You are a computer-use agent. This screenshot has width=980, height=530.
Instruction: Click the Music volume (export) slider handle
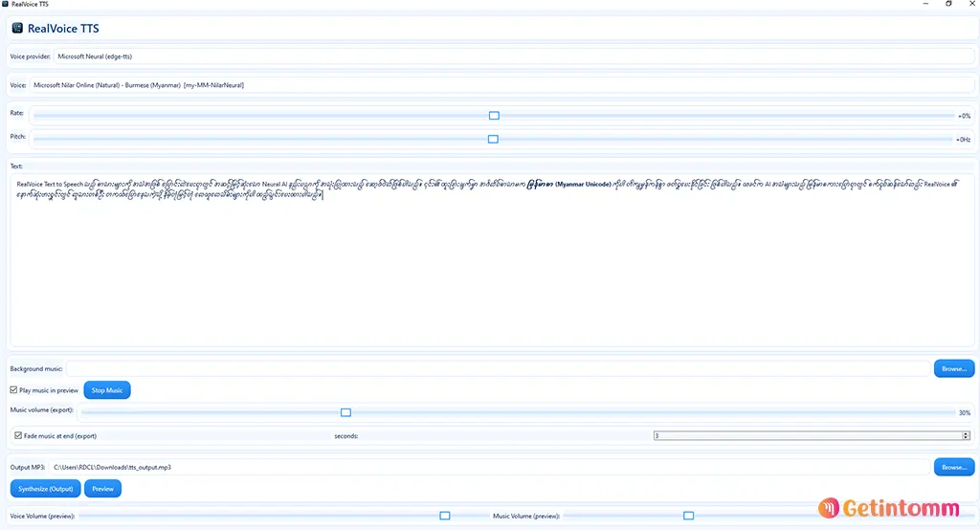coord(345,412)
